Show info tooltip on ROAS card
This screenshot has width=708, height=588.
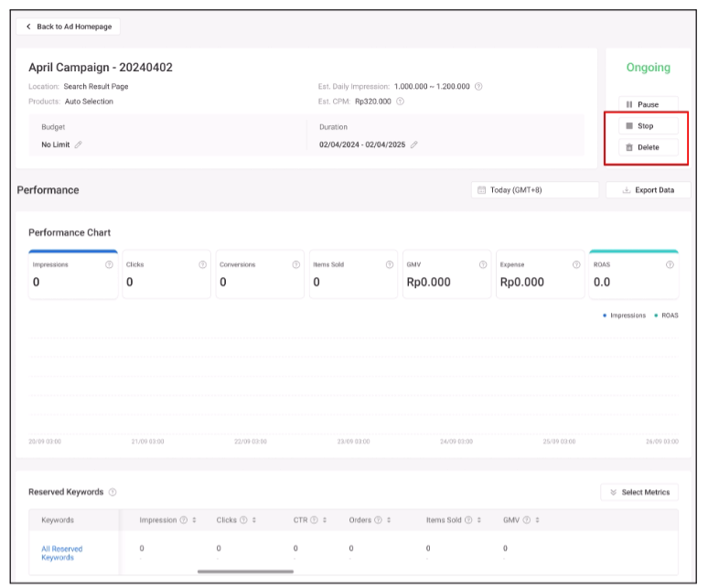click(670, 265)
